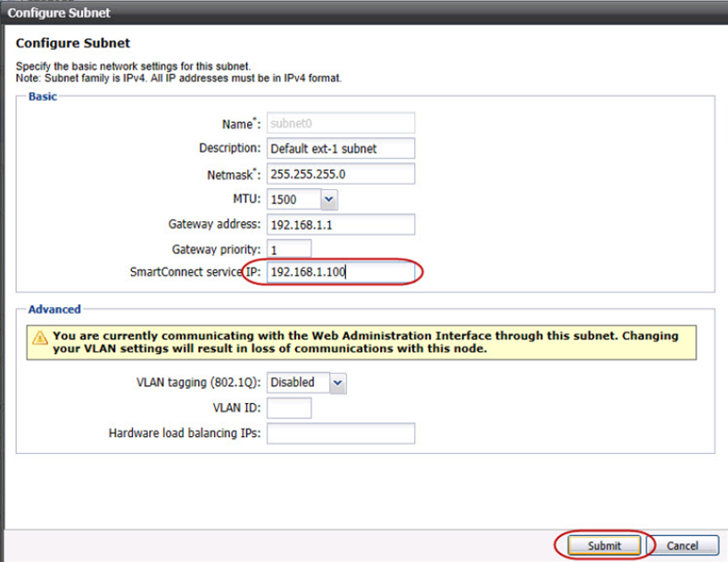Screen dimensions: 728x562
Task: Edit the SmartConnect service IP field
Action: [341, 272]
